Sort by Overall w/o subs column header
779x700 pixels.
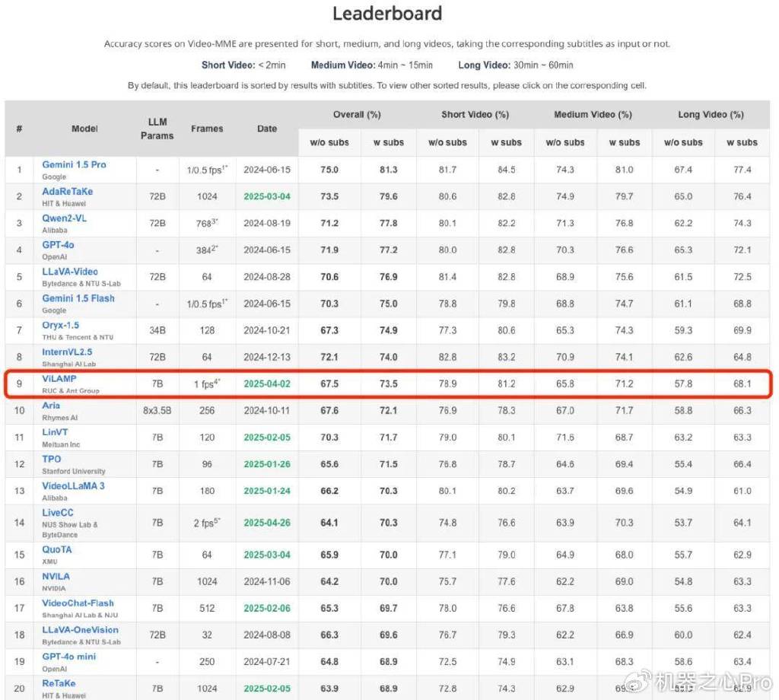pos(329,142)
